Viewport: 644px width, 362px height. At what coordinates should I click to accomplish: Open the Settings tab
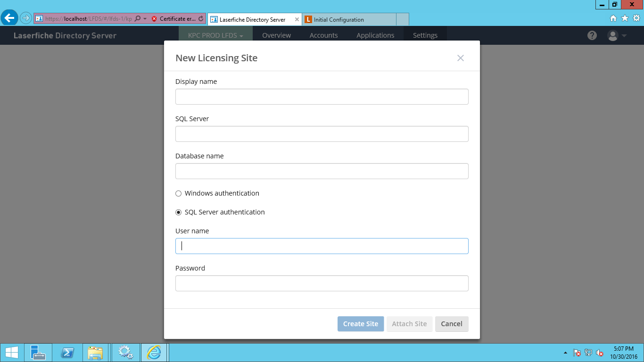pos(425,35)
